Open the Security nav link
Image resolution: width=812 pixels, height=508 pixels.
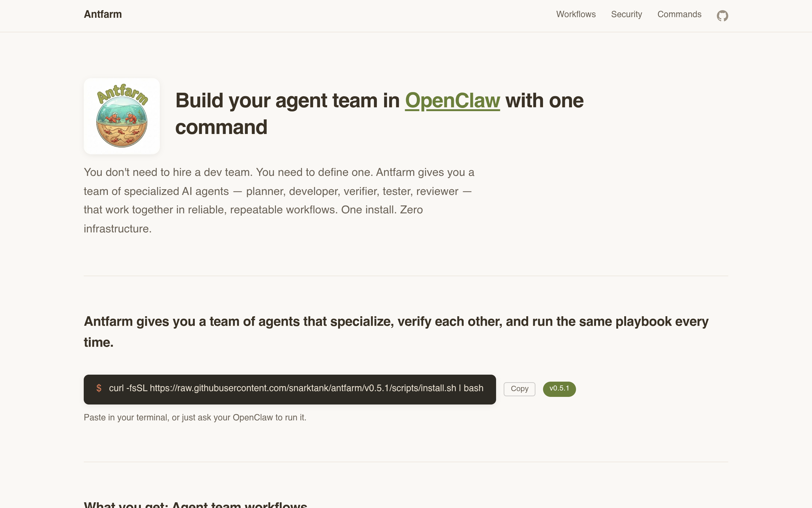[626, 15]
